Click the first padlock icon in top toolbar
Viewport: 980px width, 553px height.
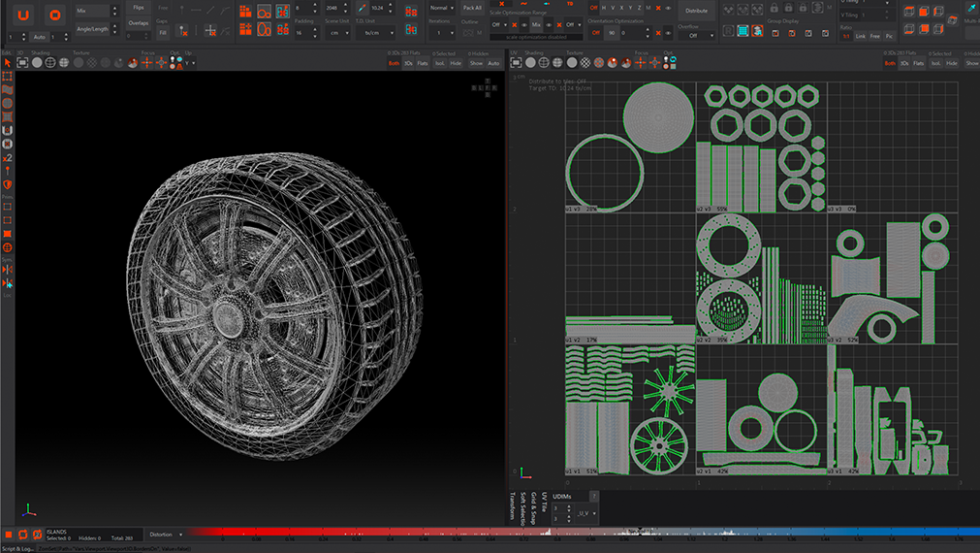point(775,8)
